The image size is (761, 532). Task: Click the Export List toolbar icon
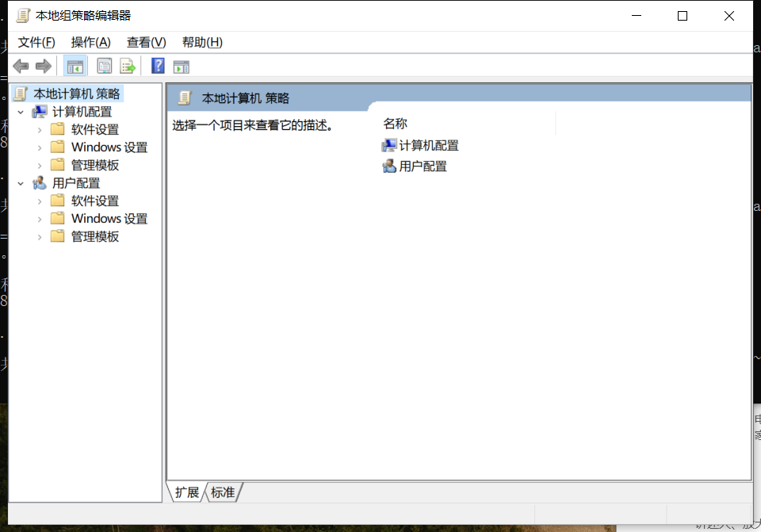click(128, 66)
